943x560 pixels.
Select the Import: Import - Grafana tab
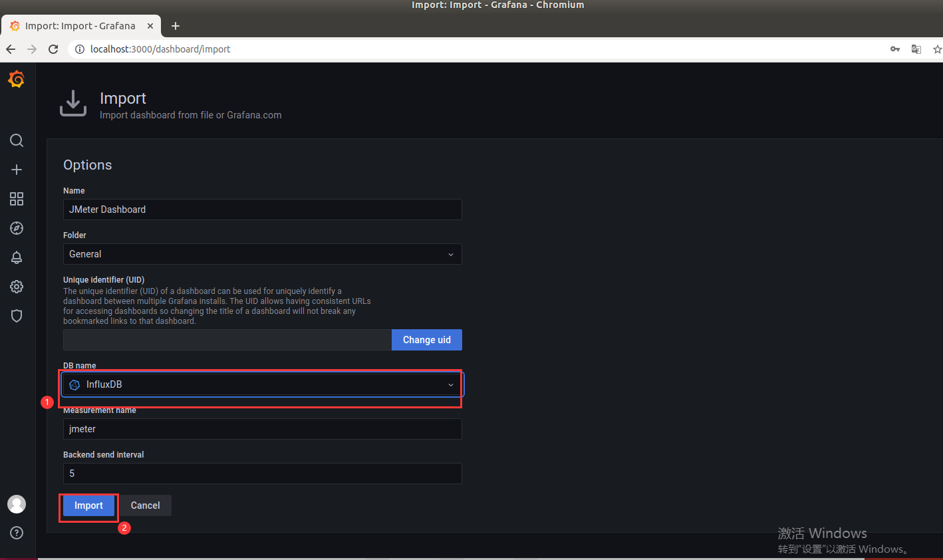80,26
